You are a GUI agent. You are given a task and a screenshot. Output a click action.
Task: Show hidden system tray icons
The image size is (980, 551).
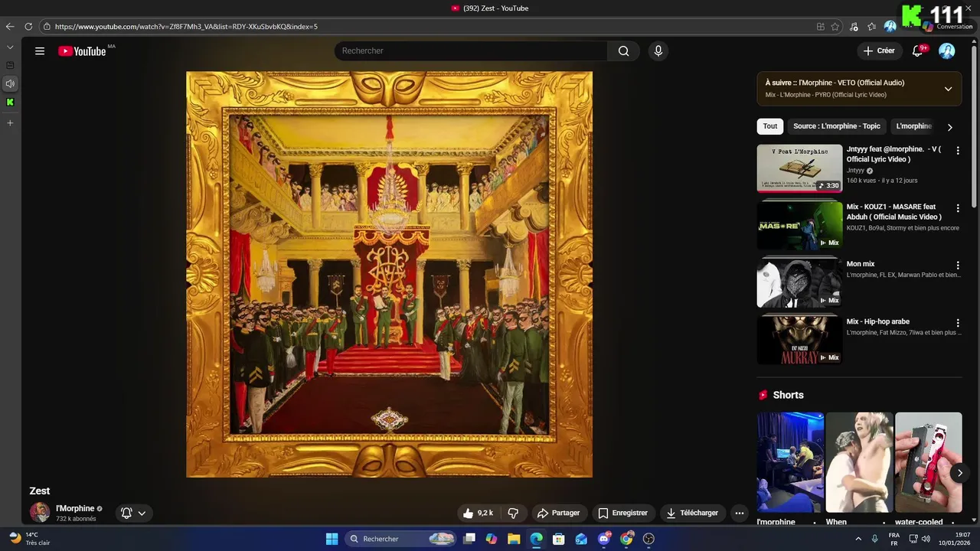(858, 539)
